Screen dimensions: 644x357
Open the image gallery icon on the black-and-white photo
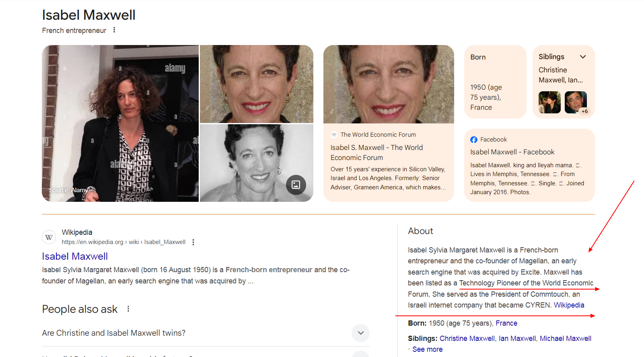(296, 185)
